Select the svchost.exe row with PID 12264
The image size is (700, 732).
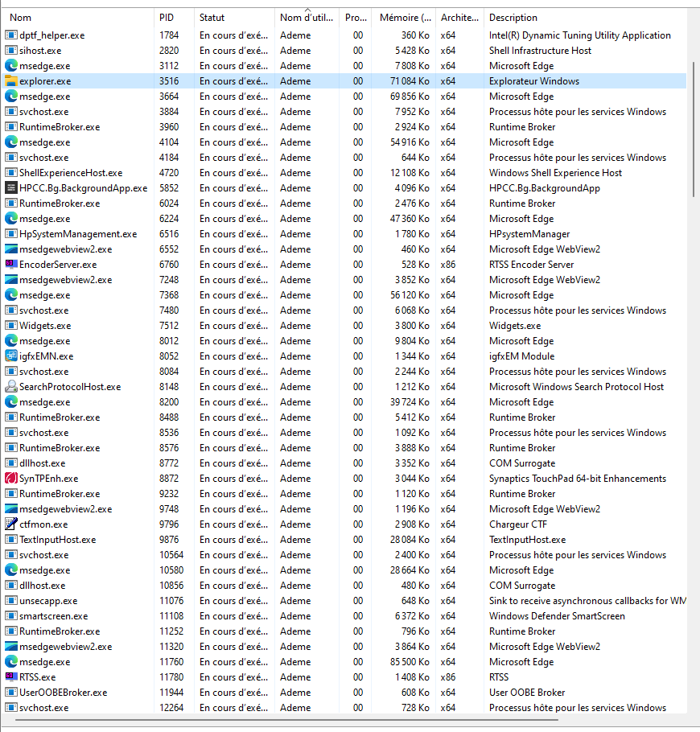(x=344, y=708)
